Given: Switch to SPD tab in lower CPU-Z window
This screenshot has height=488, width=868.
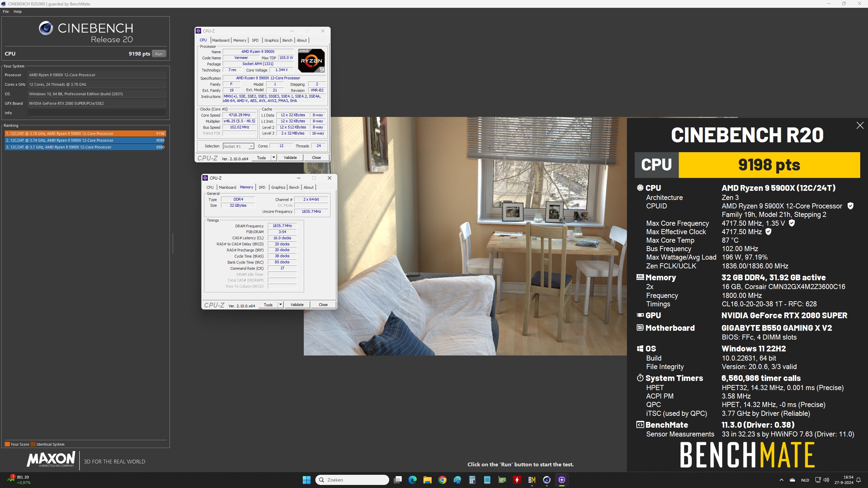Looking at the screenshot, I should (x=262, y=187).
